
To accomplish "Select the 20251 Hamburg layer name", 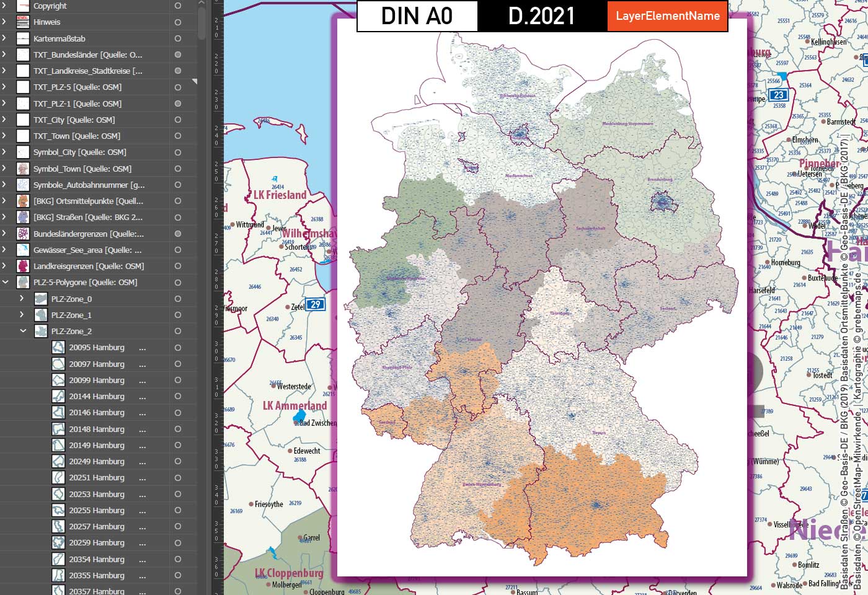I will [97, 477].
